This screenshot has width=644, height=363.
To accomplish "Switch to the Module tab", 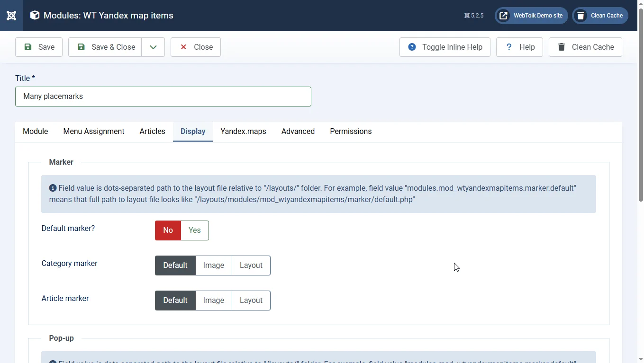I will 36,132.
